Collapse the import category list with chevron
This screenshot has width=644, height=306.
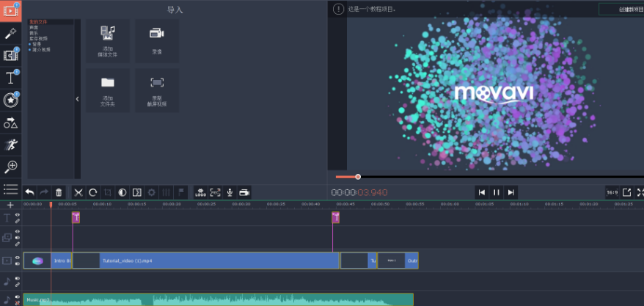tap(77, 98)
